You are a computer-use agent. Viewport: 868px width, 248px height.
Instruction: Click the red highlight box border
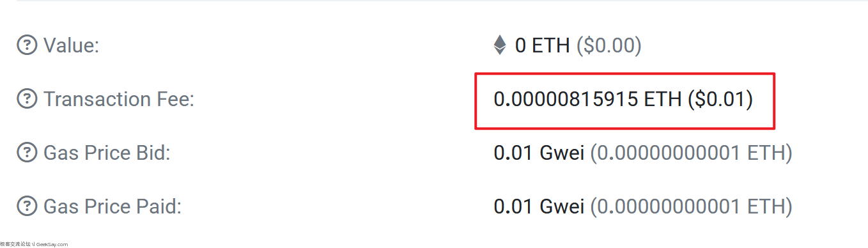click(x=625, y=74)
